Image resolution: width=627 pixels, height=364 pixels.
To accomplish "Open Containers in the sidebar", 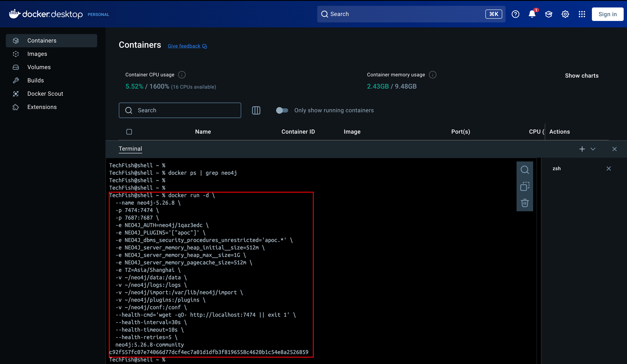I will (x=51, y=40).
